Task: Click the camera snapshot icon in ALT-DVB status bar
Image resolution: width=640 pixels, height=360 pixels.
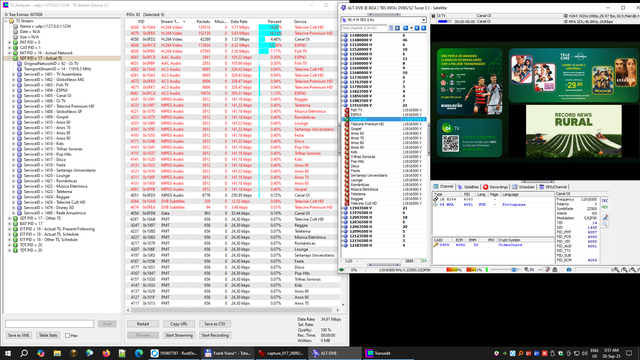Action: [569, 270]
